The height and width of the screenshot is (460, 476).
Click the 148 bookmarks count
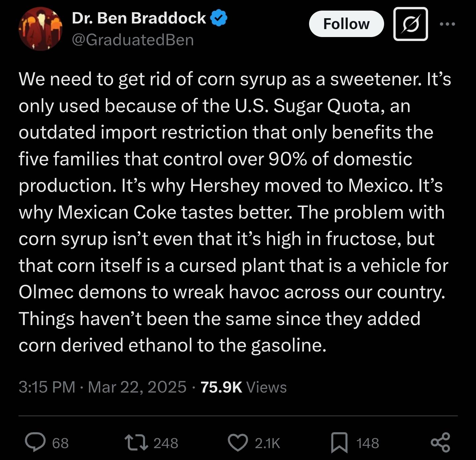pos(368,443)
